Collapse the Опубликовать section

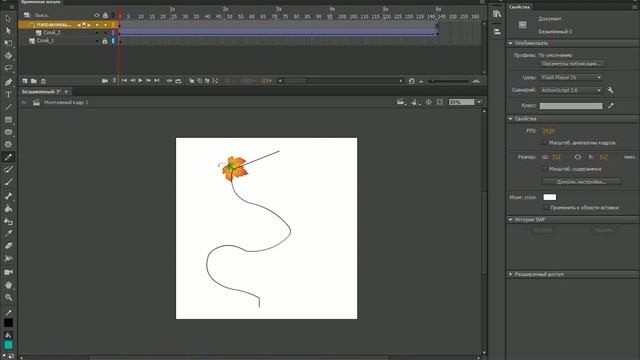click(x=510, y=43)
